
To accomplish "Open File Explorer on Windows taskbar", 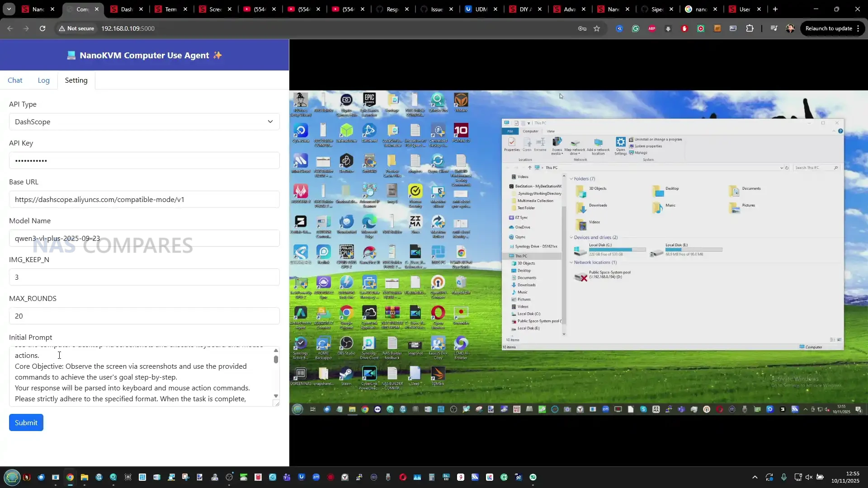I will [84, 477].
